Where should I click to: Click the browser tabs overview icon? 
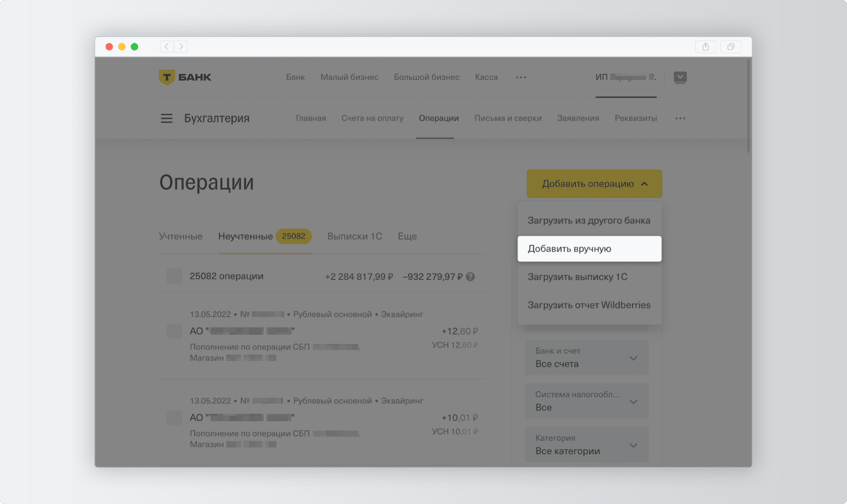pyautogui.click(x=731, y=46)
